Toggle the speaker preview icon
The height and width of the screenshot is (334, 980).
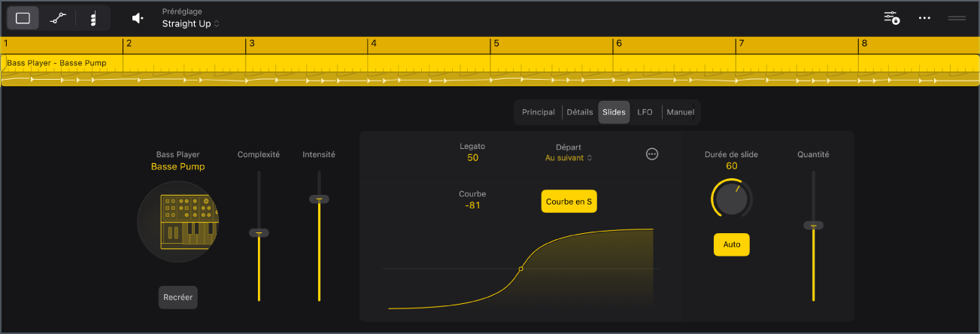coord(138,18)
